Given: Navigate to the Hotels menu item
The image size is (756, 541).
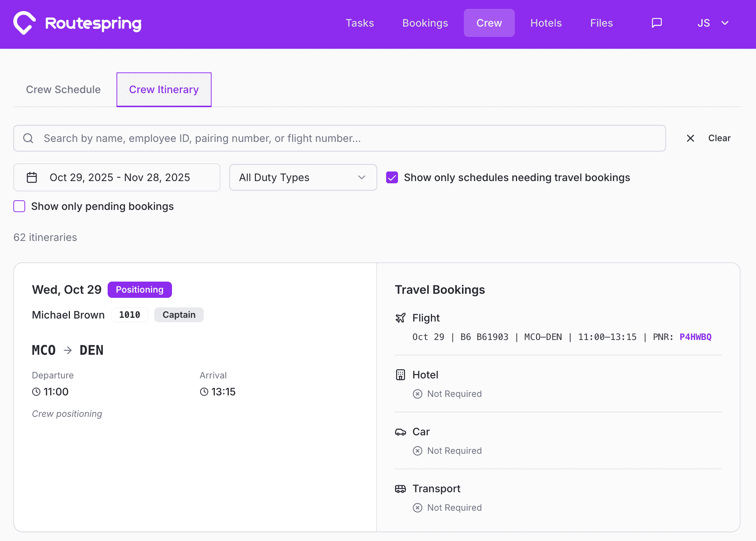Looking at the screenshot, I should click(x=546, y=23).
